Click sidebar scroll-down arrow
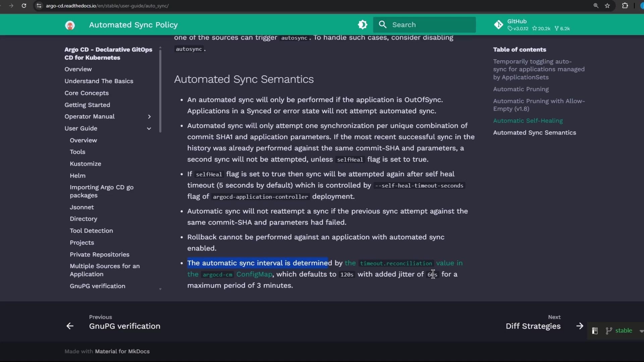644x362 pixels. 160,289
